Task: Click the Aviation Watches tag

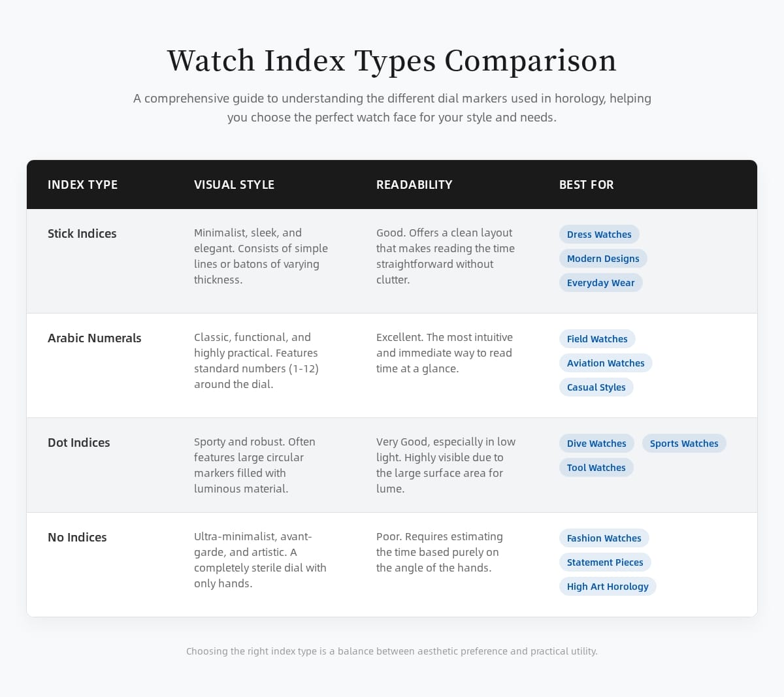Action: [606, 363]
